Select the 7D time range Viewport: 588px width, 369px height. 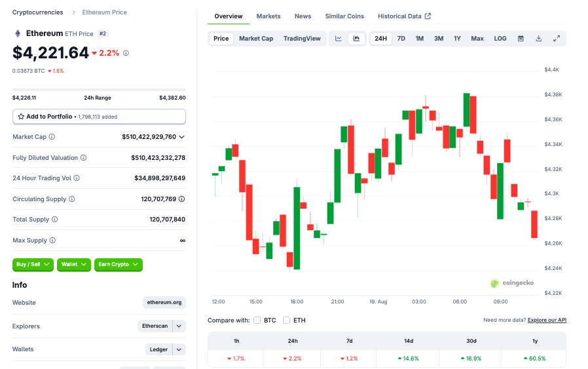[x=401, y=38]
